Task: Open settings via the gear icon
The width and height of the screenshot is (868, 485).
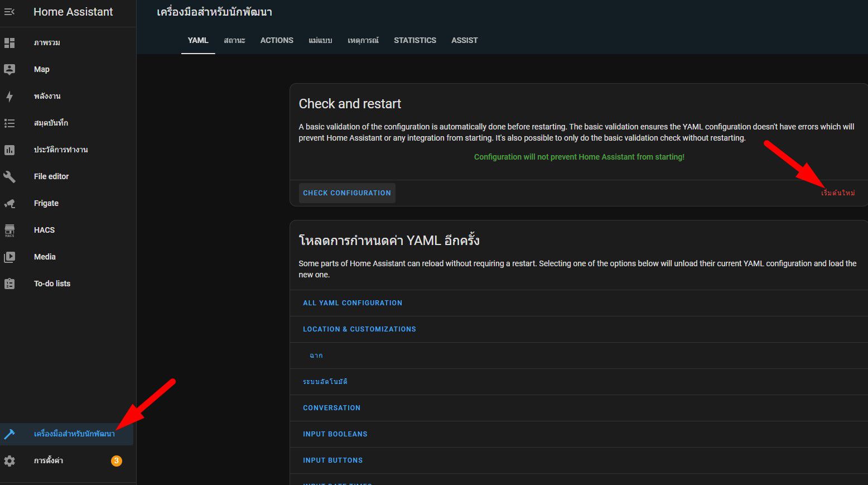Action: (x=9, y=461)
